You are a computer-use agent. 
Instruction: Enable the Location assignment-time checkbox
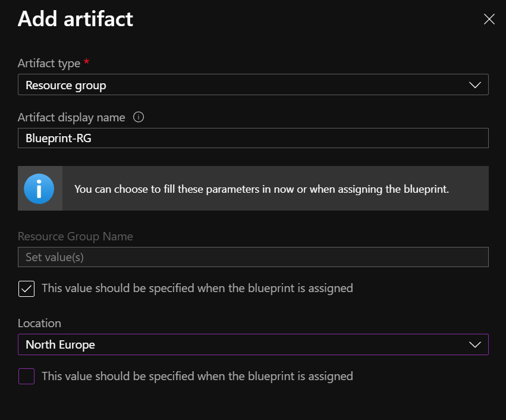point(26,376)
